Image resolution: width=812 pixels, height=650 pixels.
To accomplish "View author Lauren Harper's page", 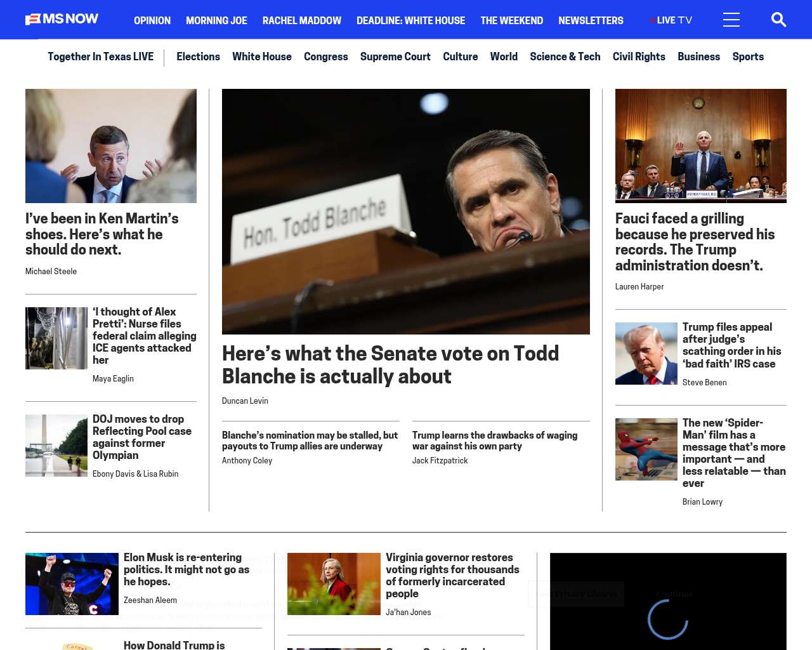I will [x=639, y=286].
